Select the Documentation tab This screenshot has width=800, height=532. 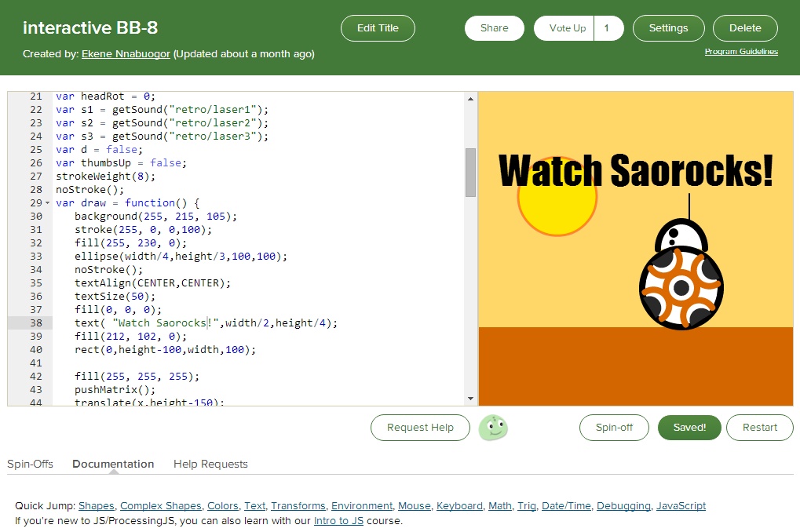(113, 465)
